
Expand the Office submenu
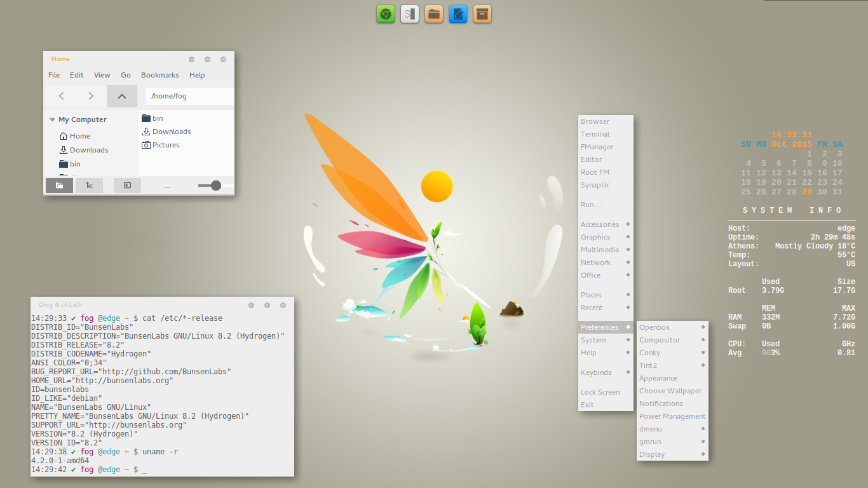click(606, 275)
